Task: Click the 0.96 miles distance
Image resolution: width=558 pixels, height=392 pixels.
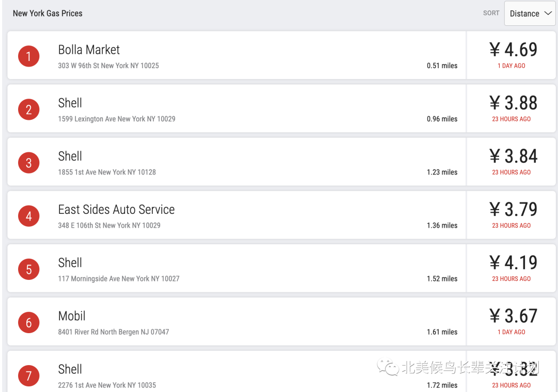Action: [442, 119]
